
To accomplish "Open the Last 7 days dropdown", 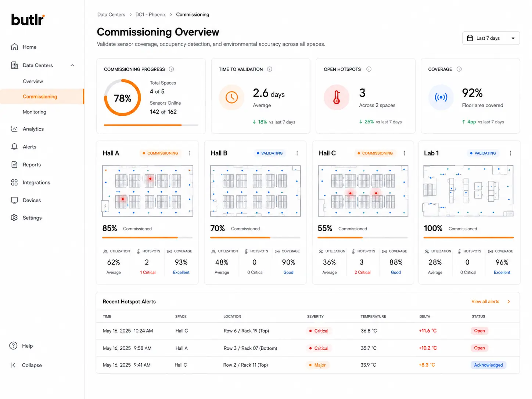I will pos(491,38).
